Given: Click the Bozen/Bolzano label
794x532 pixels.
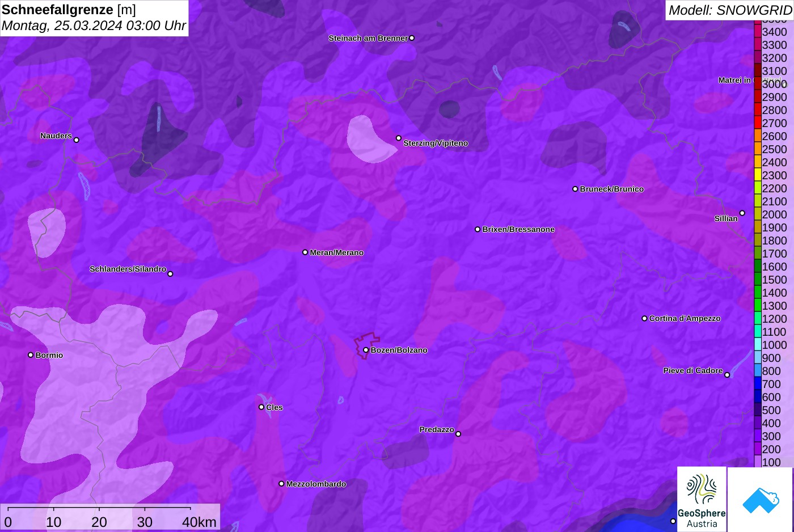Looking at the screenshot, I should (399, 350).
